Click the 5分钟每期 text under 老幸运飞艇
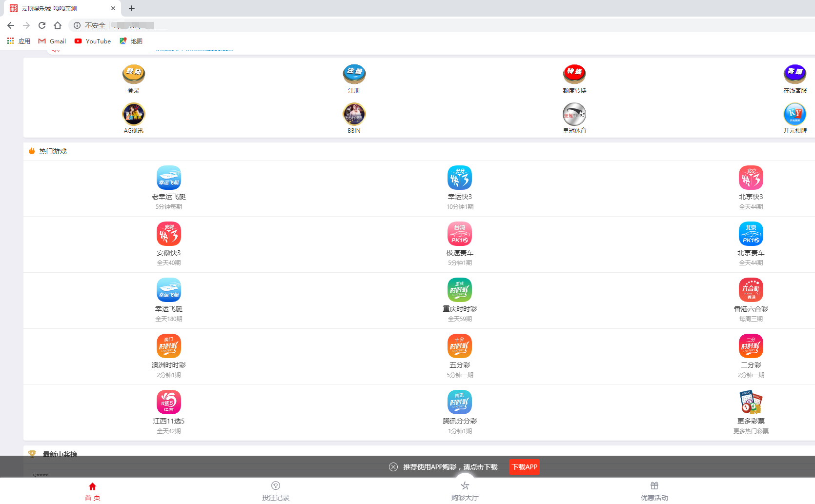This screenshot has width=815, height=504. [169, 207]
